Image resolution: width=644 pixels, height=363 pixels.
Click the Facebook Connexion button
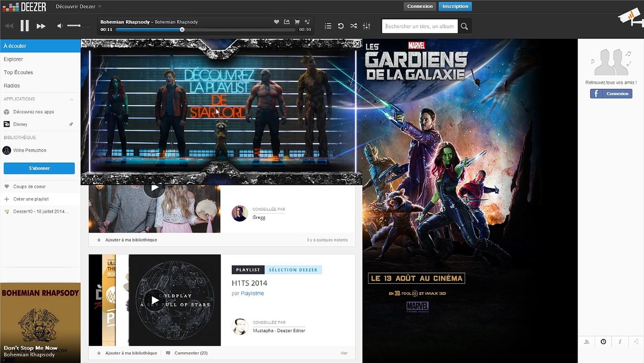tap(611, 94)
